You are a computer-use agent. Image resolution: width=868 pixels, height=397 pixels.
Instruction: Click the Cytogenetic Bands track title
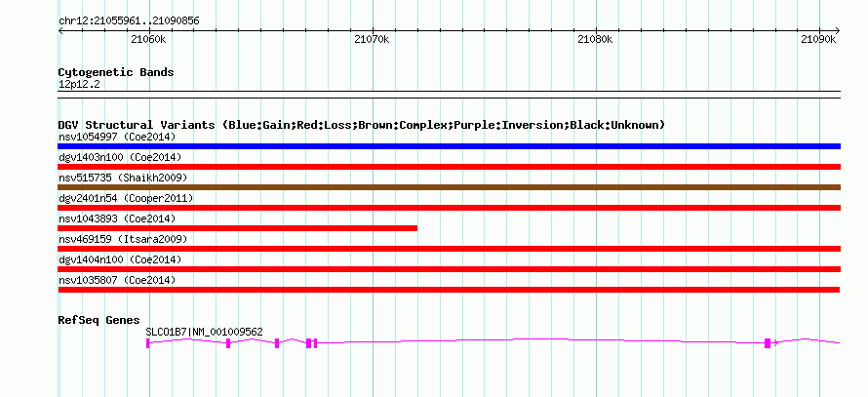(x=116, y=72)
